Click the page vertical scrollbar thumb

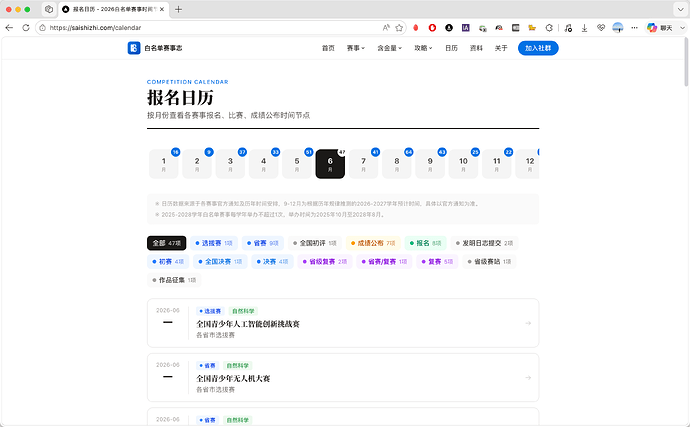[x=686, y=62]
